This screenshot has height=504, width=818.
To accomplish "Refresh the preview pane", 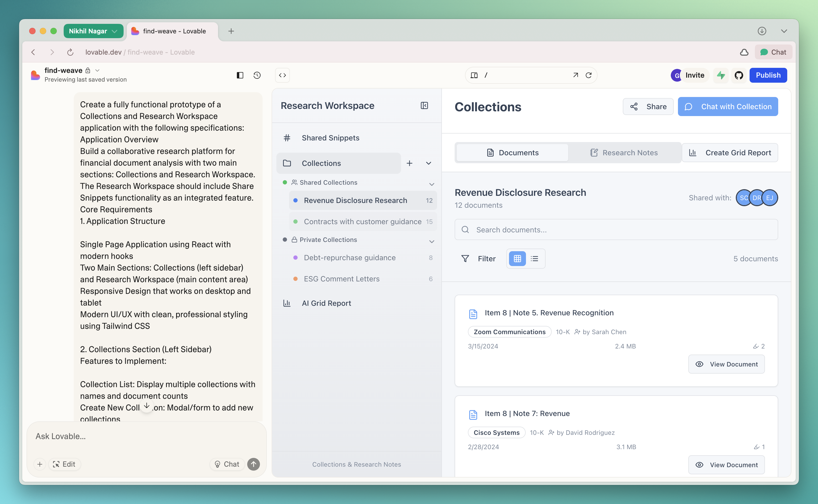I will [589, 75].
